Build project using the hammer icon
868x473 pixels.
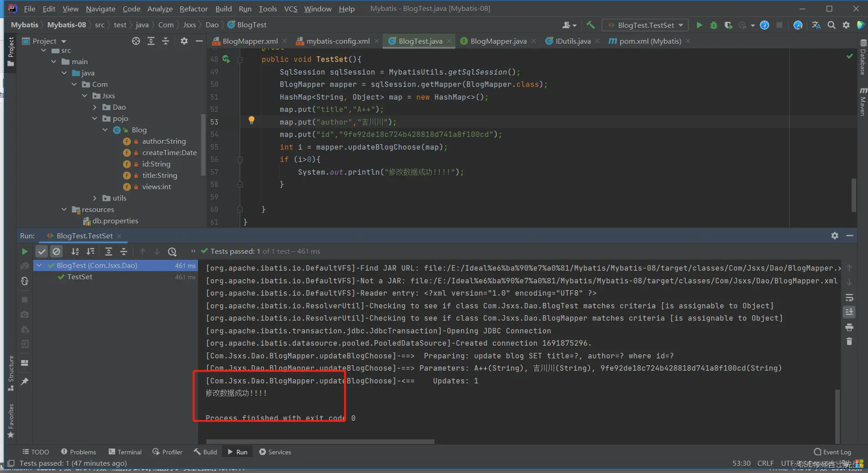(590, 25)
